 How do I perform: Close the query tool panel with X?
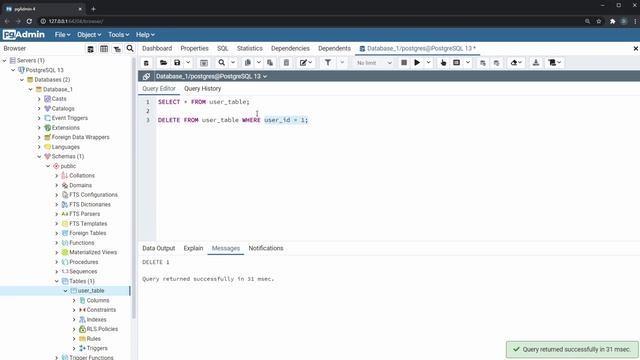pos(636,49)
